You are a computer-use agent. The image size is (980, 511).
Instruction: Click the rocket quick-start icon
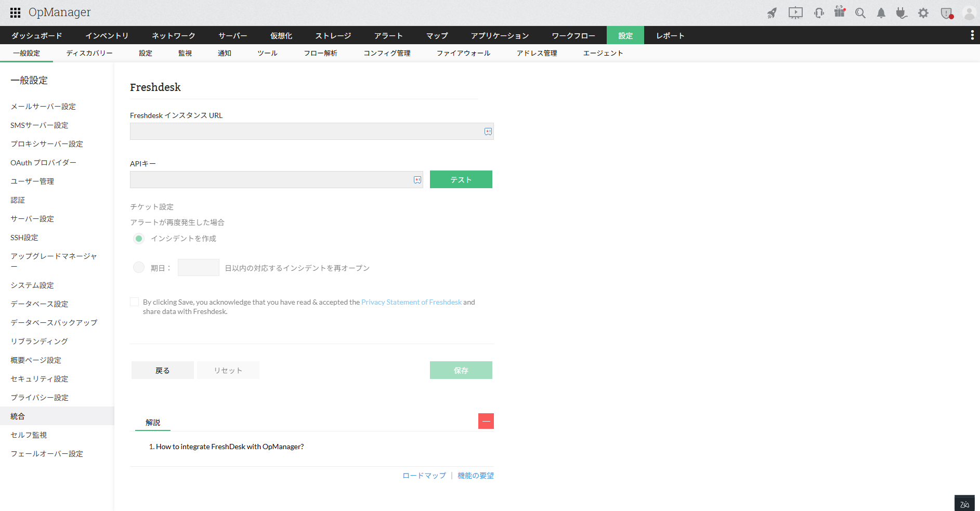tap(772, 13)
